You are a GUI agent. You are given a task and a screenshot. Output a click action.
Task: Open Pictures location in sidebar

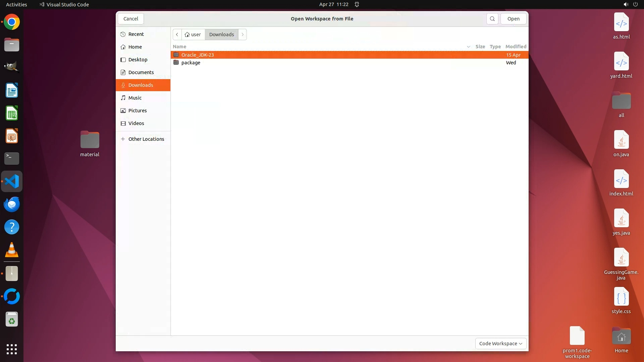point(137,111)
